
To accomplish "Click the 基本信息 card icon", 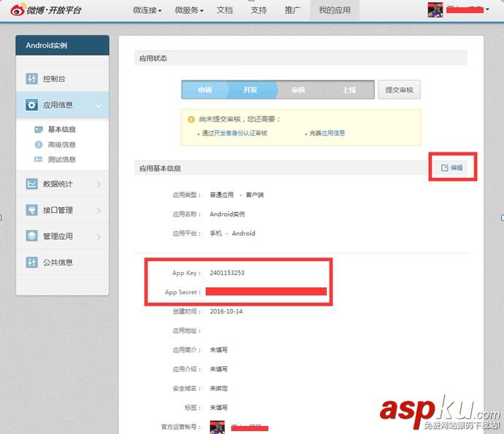I will 39,129.
